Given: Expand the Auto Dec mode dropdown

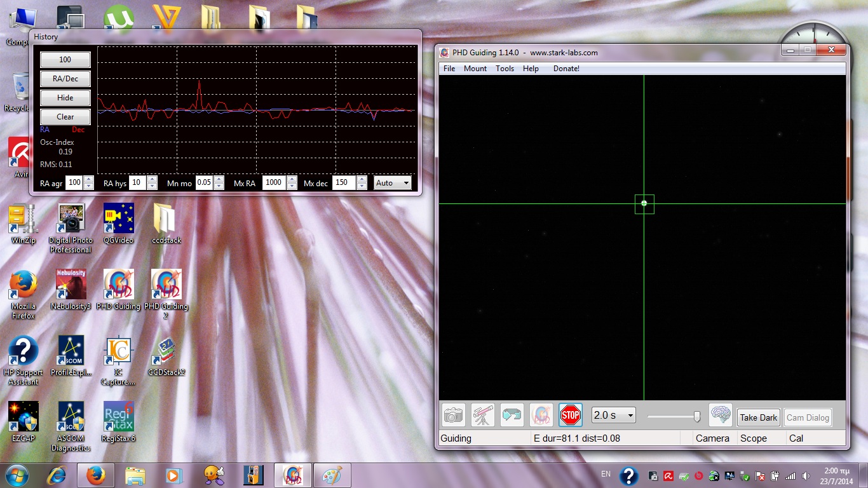Looking at the screenshot, I should click(x=393, y=183).
